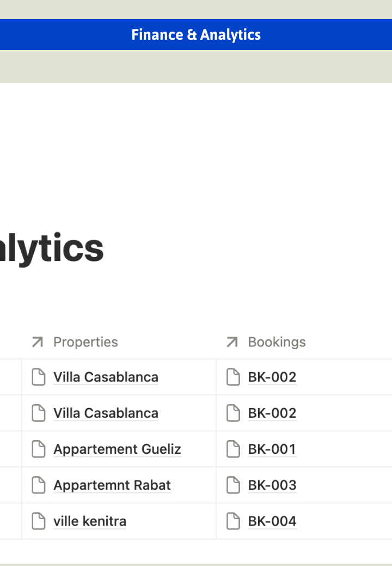Click page icon beside BK-004
The image size is (392, 566).
[234, 521]
